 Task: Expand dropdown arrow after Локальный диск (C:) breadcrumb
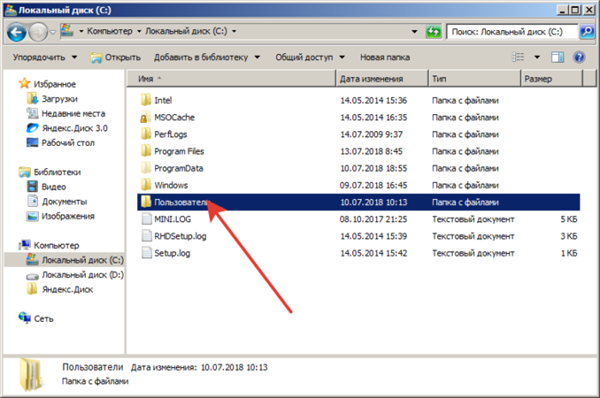[234, 31]
